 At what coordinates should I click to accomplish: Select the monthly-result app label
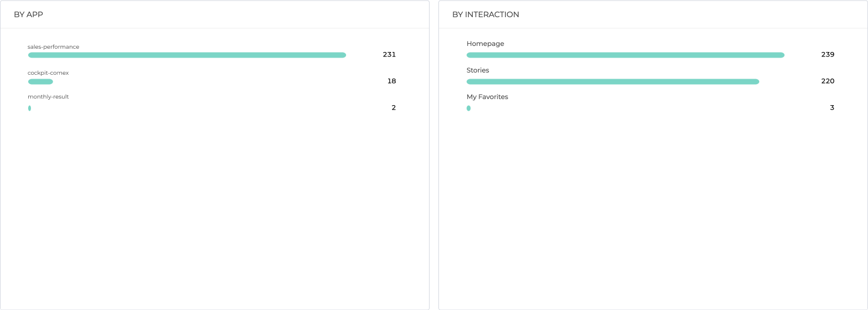coord(48,97)
